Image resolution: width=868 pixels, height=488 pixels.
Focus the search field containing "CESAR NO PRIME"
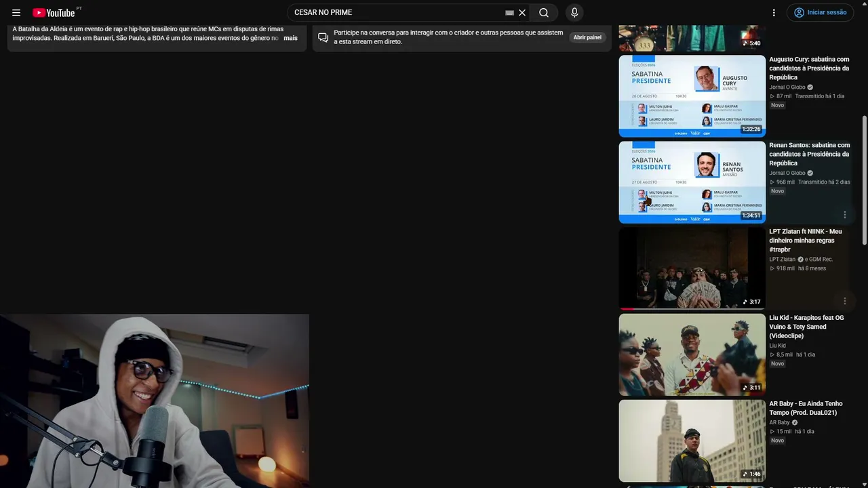tap(397, 12)
